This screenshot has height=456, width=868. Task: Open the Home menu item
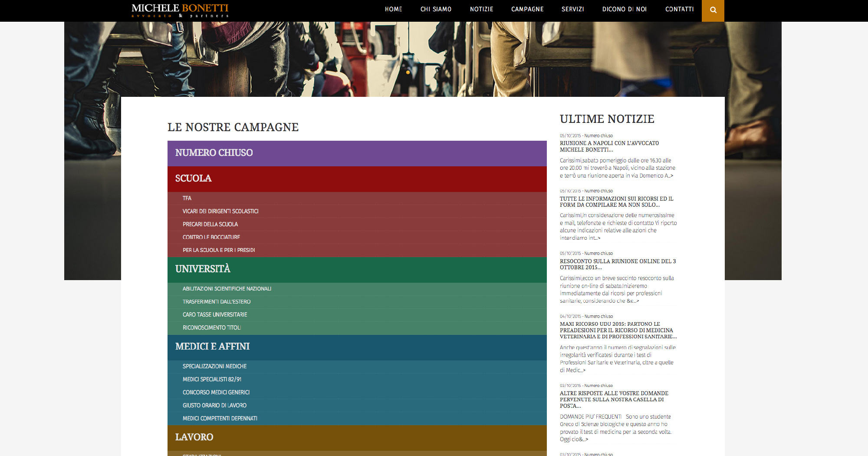tap(393, 9)
